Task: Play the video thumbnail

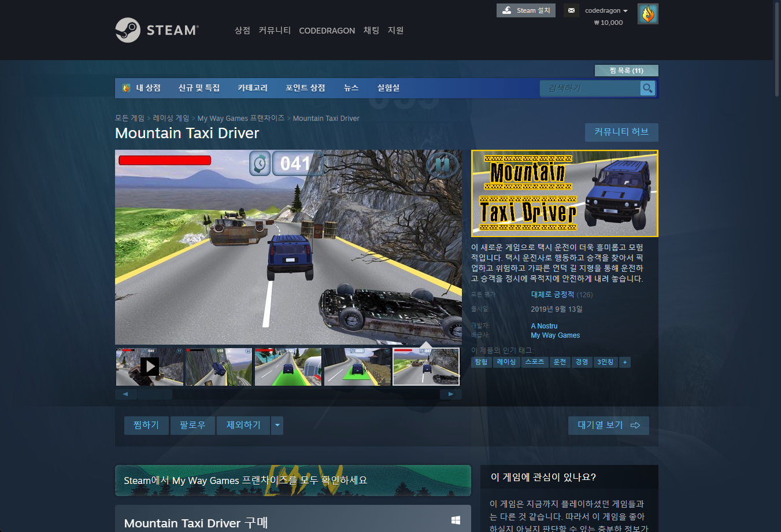Action: coord(150,367)
